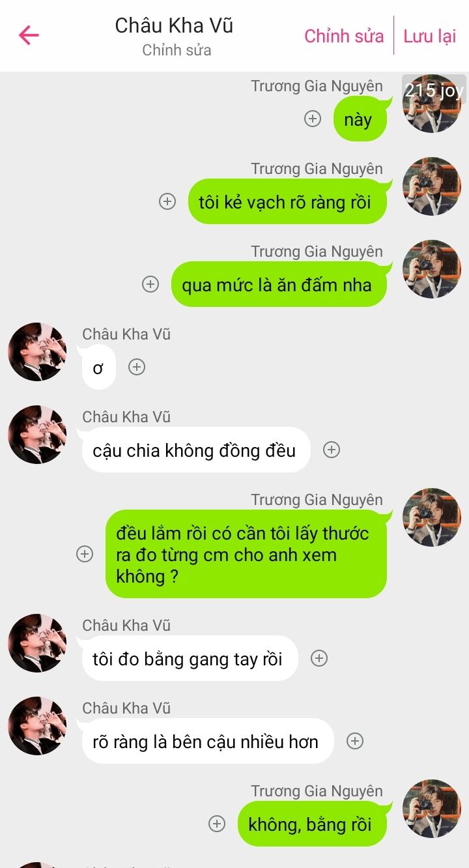Tap the Châu Kha Vũ header title
This screenshot has height=868, width=469.
[x=174, y=25]
